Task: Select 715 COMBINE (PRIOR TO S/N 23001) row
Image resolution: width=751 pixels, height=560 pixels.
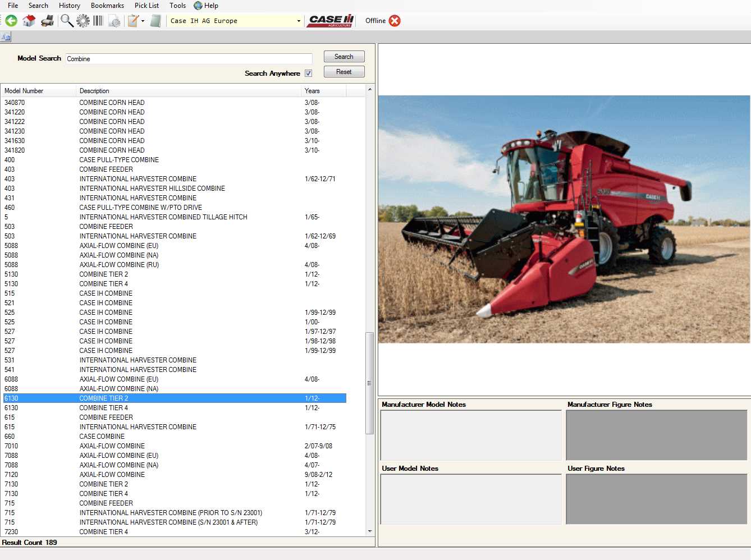Action: click(x=174, y=513)
